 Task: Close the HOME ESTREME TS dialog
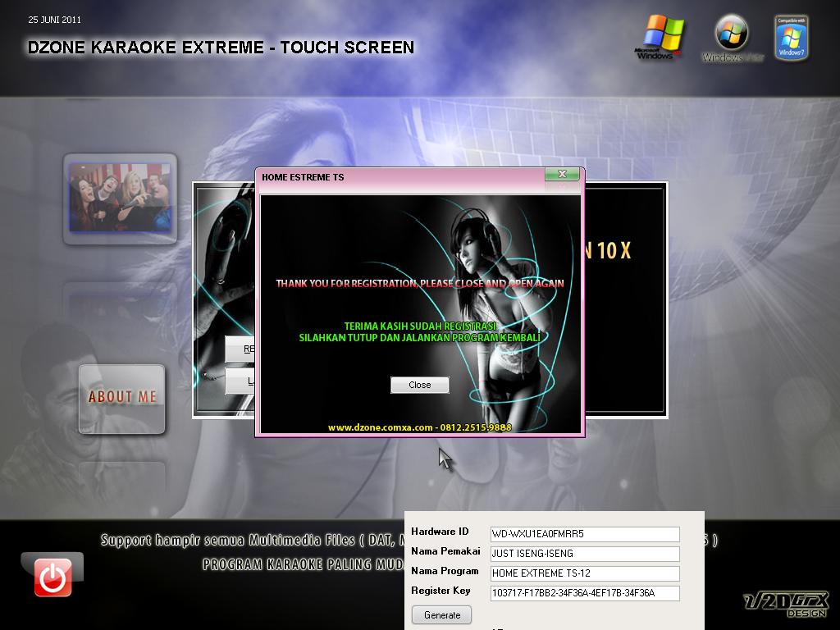pos(563,174)
